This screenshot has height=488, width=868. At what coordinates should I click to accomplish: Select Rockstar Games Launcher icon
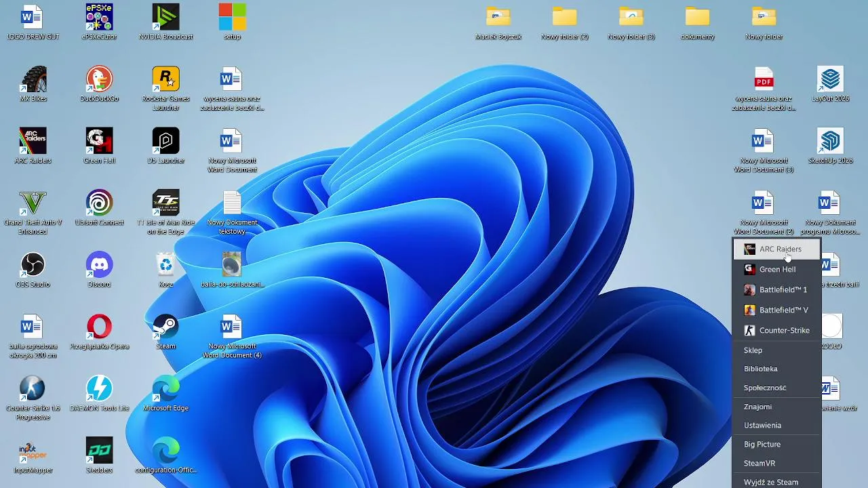pyautogui.click(x=166, y=89)
